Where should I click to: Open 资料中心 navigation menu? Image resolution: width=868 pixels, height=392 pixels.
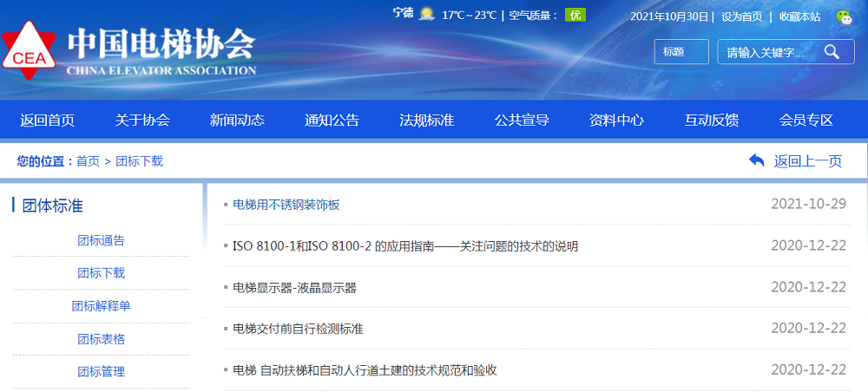(616, 121)
